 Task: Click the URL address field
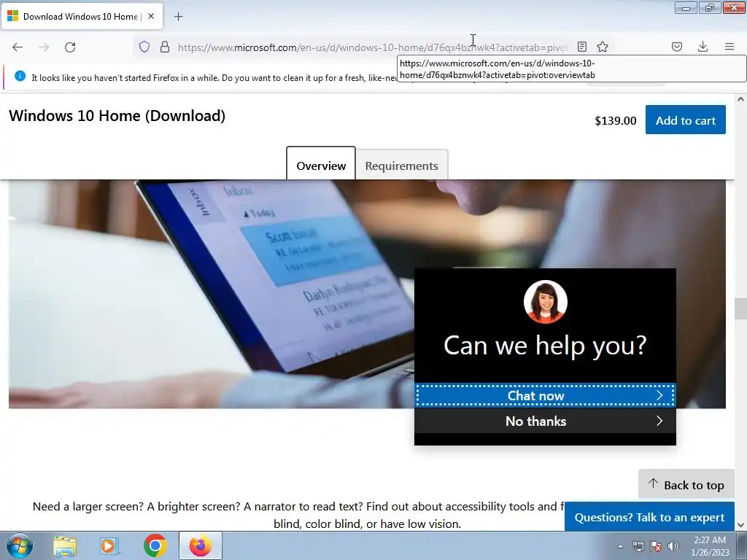click(373, 47)
